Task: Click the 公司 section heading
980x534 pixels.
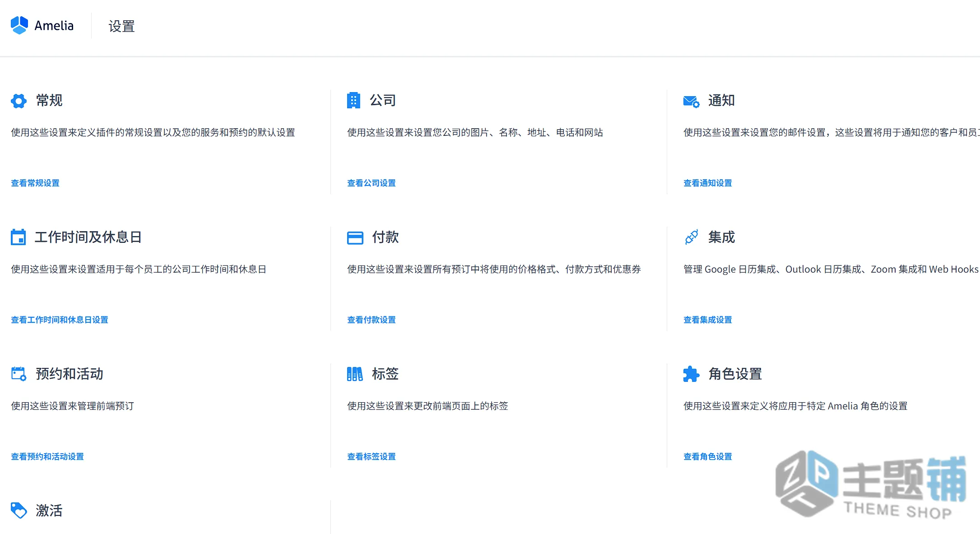Action: (x=383, y=100)
